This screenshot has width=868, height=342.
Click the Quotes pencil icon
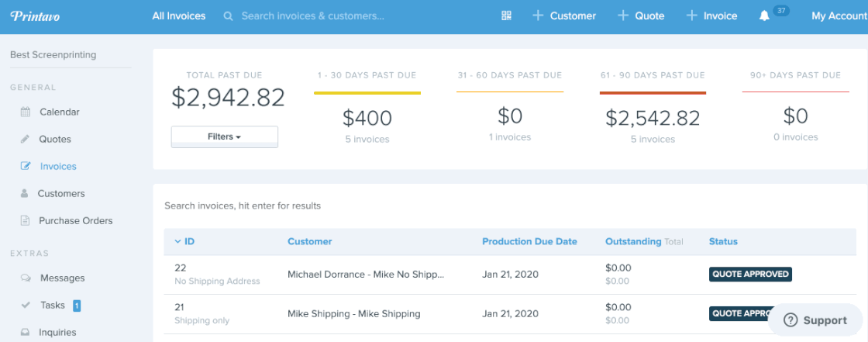pos(24,140)
